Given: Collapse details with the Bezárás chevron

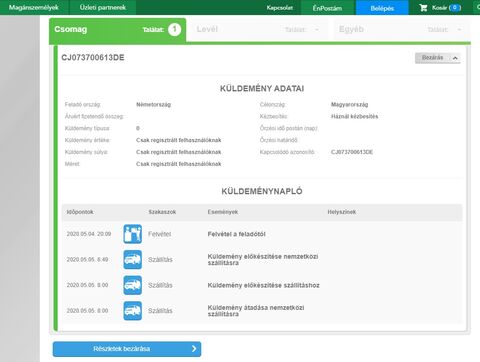Looking at the screenshot, I should pos(455,58).
